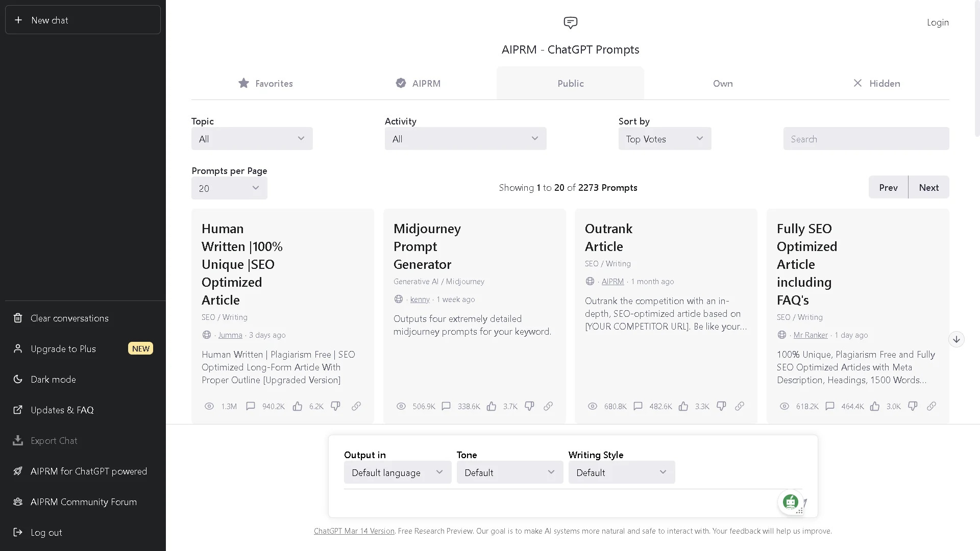Thumbs up the Outrank Article prompt
Viewport: 980px width, 551px height.
[x=683, y=406]
